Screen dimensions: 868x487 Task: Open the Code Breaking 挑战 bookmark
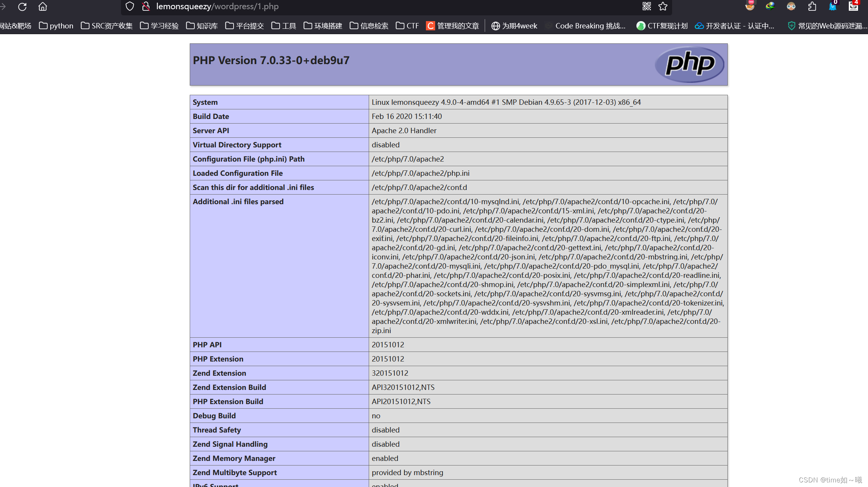(x=585, y=26)
